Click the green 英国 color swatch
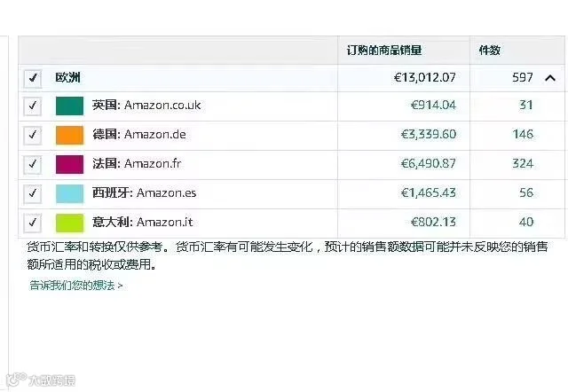Image resolution: width=568 pixels, height=392 pixels. click(69, 106)
